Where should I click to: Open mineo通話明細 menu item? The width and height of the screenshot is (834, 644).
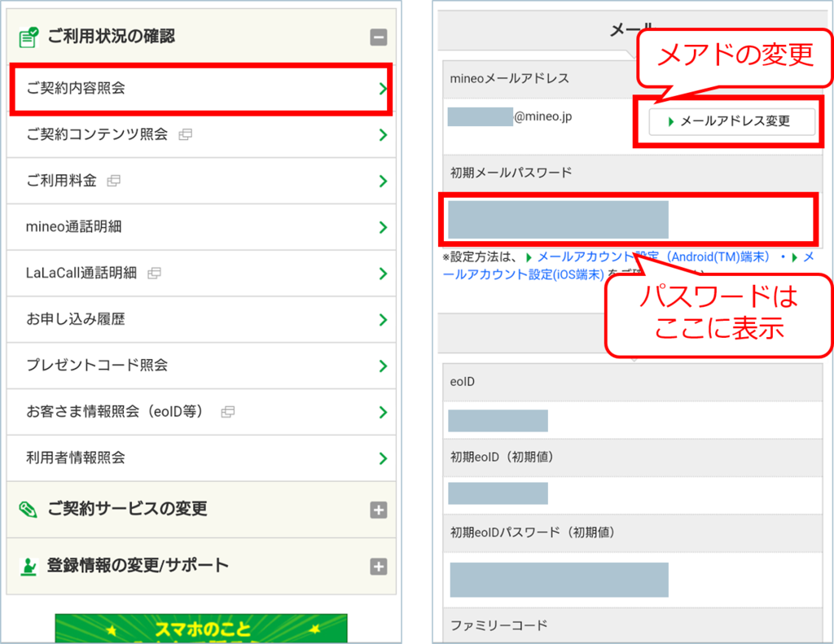pos(202,227)
